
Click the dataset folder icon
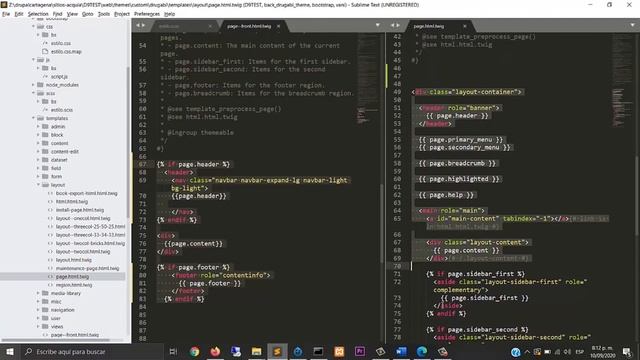point(45,160)
